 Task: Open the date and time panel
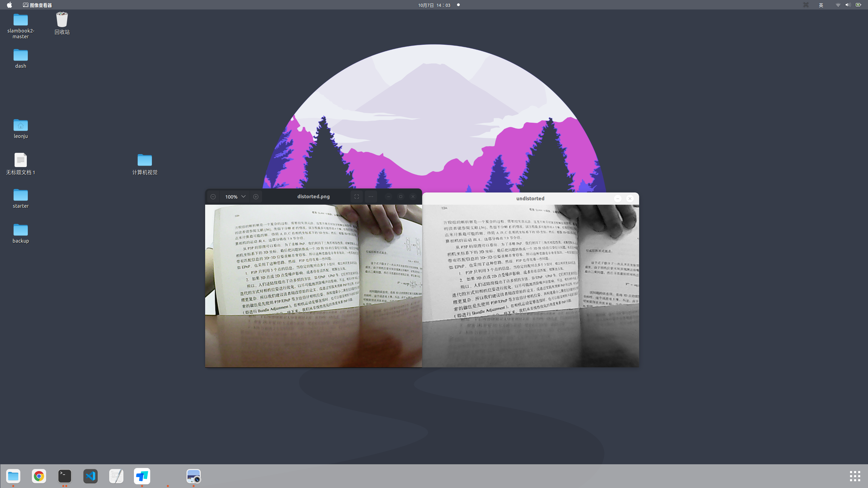pos(434,5)
